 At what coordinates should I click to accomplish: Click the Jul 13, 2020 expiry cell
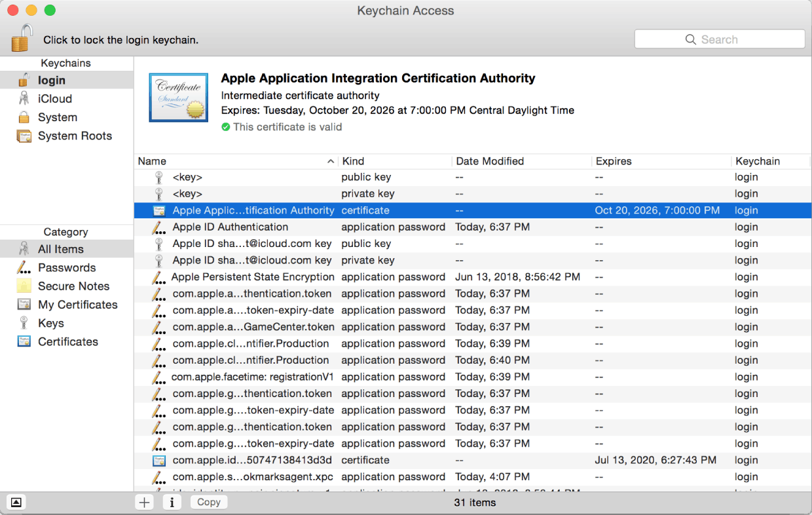coord(655,460)
